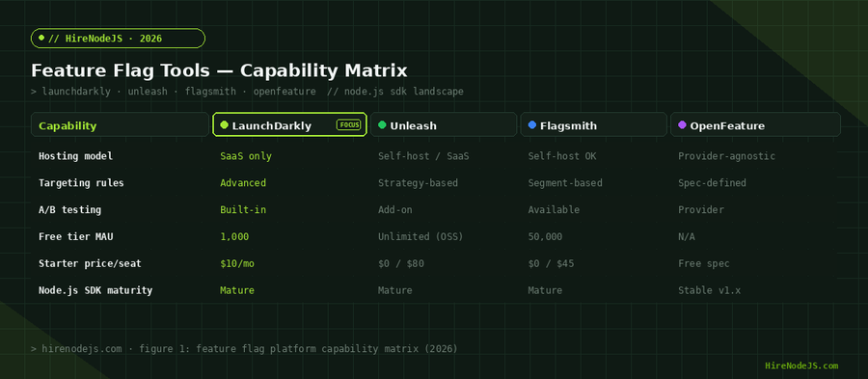Click the Provider-agnostic cell
The height and width of the screenshot is (379, 868).
pyautogui.click(x=727, y=156)
